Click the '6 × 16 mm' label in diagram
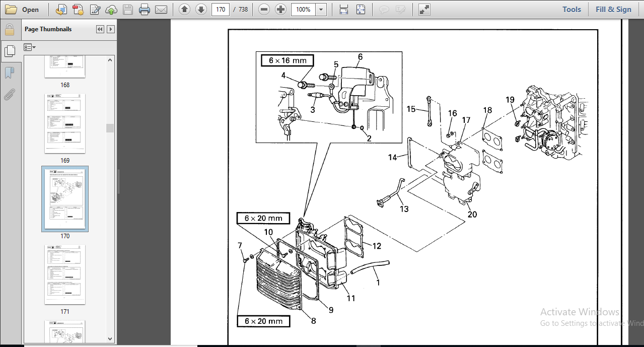This screenshot has height=347, width=644. [x=288, y=60]
